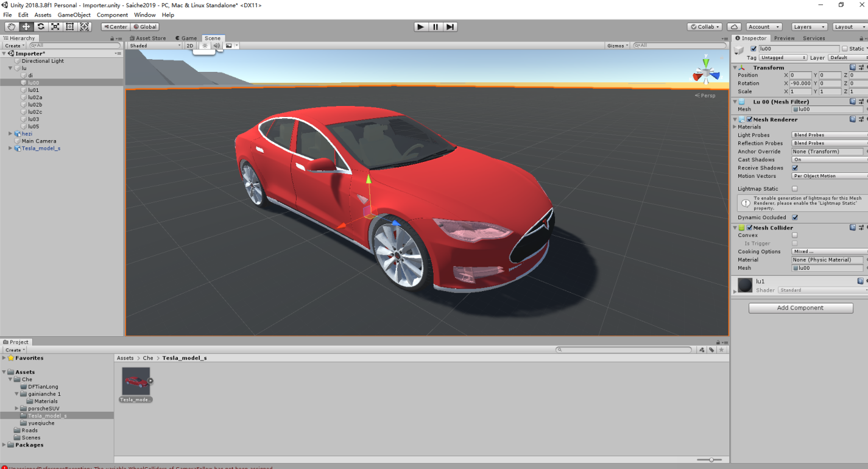868x469 pixels.
Task: Open the cloud services icon
Action: click(734, 27)
